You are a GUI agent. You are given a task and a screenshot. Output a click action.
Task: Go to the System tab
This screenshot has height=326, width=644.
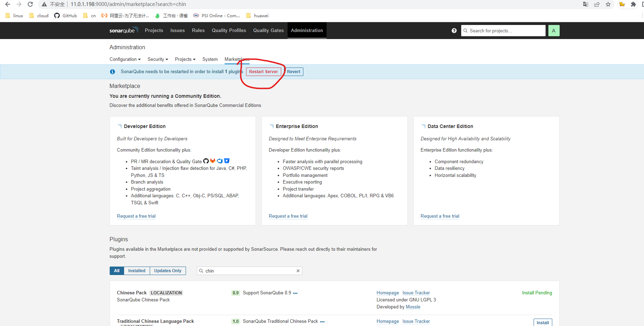pyautogui.click(x=210, y=59)
